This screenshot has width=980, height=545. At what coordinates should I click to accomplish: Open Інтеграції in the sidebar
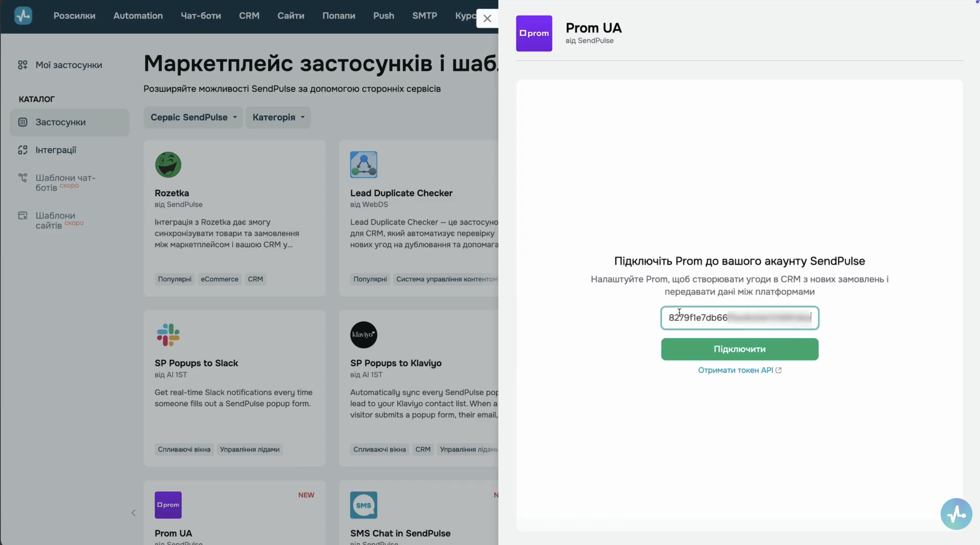[56, 150]
